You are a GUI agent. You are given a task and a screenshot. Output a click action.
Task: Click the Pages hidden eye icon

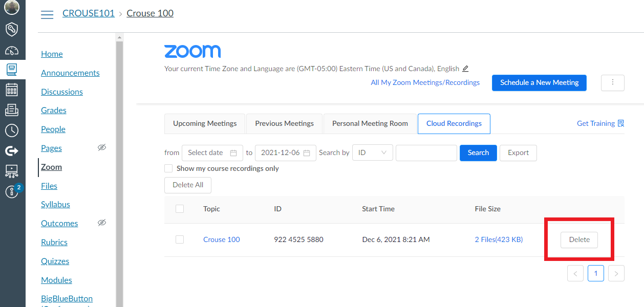click(x=102, y=147)
